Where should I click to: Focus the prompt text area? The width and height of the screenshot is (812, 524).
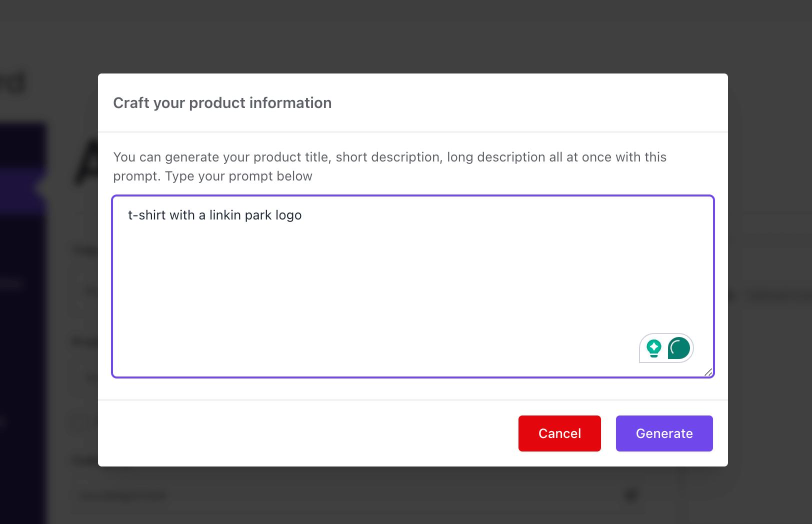pyautogui.click(x=413, y=286)
